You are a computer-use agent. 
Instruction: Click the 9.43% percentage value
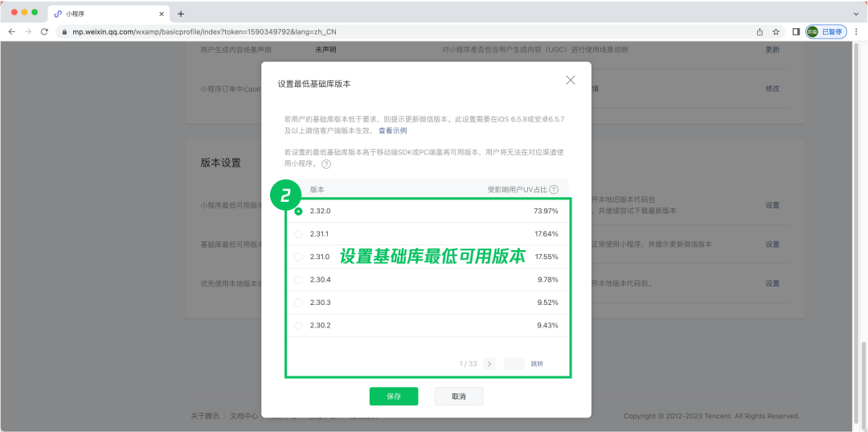(547, 326)
